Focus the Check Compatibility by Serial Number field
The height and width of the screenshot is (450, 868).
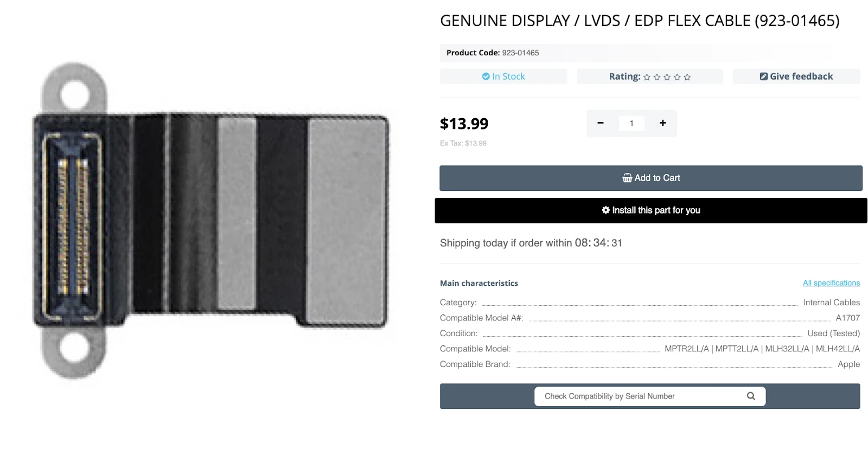[640, 396]
